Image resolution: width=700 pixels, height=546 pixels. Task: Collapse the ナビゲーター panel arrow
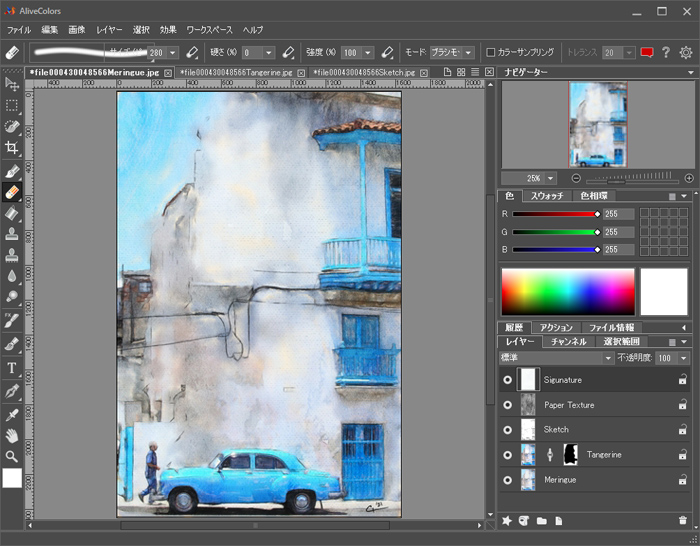pyautogui.click(x=691, y=72)
